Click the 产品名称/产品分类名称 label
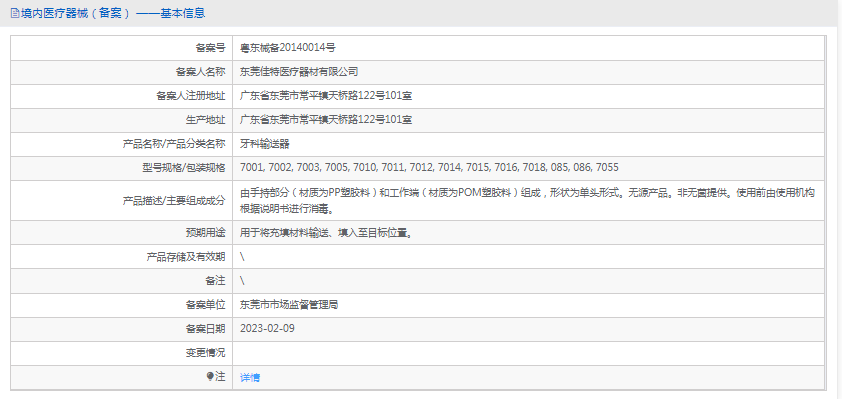 175,144
